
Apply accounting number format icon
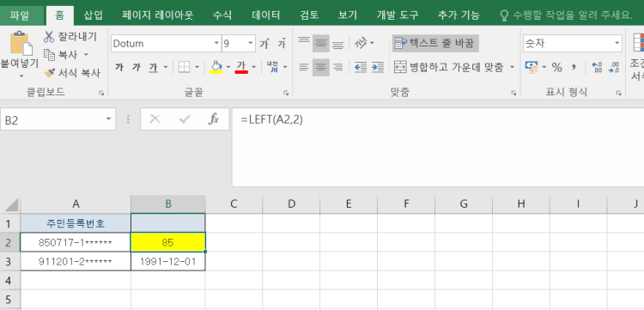tap(532, 67)
